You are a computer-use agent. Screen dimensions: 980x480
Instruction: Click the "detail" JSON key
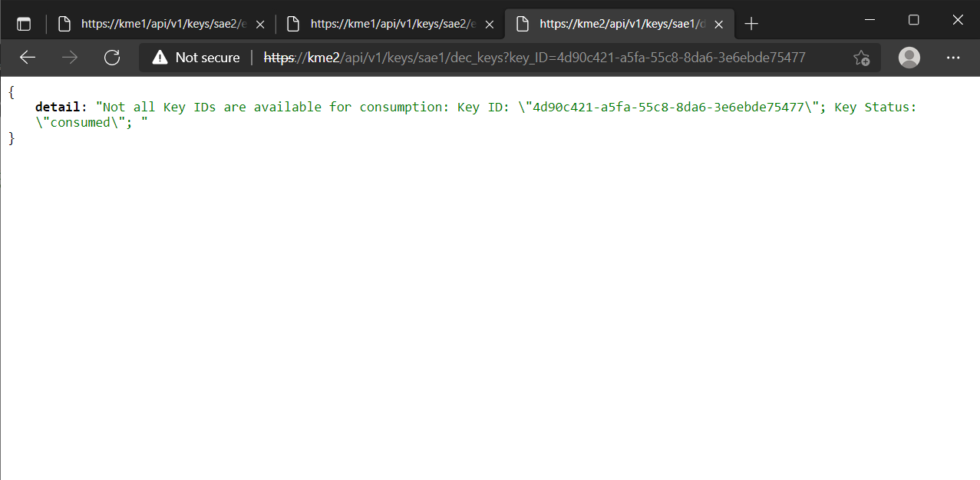tap(58, 108)
